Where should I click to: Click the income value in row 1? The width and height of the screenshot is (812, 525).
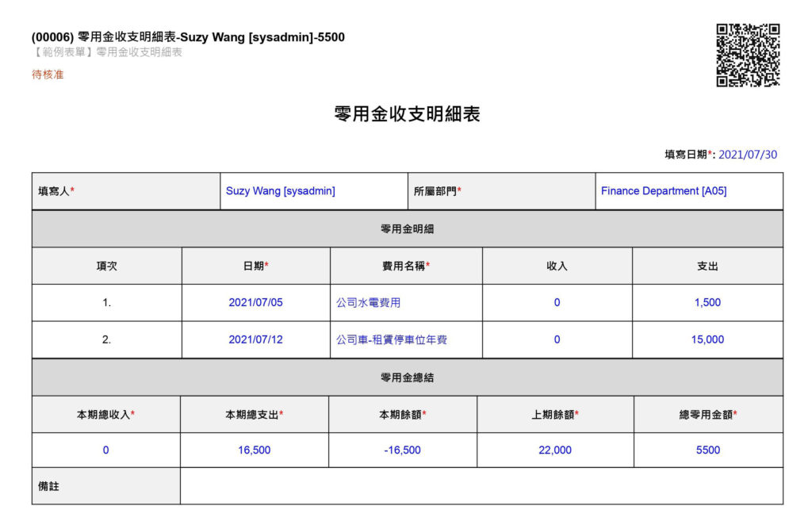point(557,302)
